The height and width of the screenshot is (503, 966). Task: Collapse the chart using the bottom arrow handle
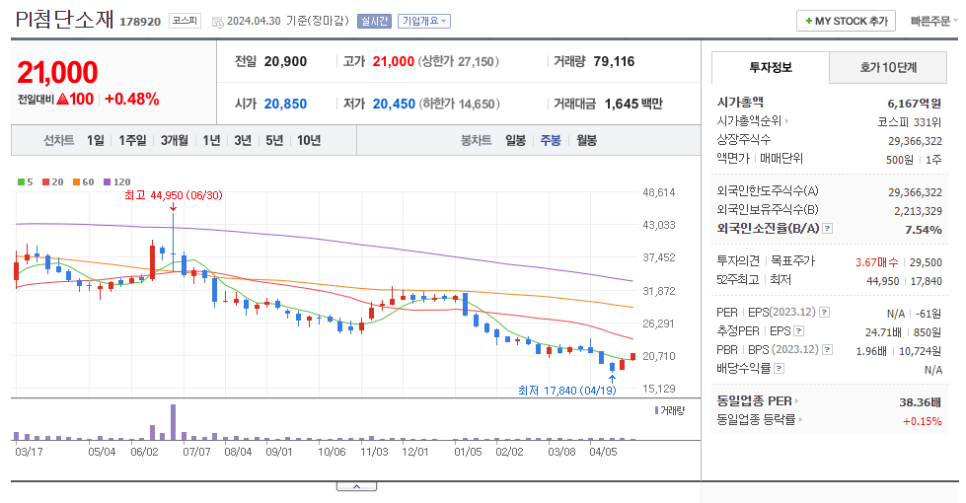tap(356, 486)
